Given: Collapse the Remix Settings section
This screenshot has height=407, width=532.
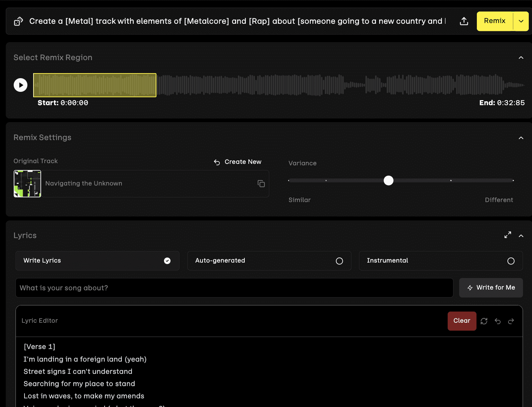Looking at the screenshot, I should pos(521,138).
